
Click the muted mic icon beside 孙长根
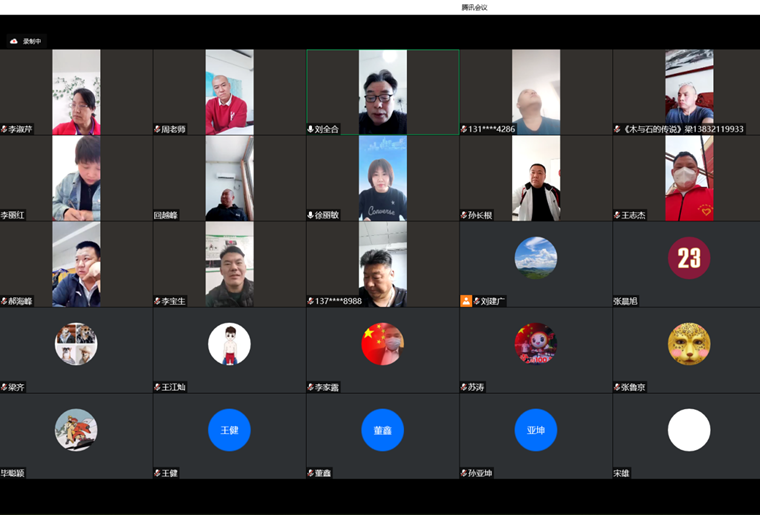point(463,215)
